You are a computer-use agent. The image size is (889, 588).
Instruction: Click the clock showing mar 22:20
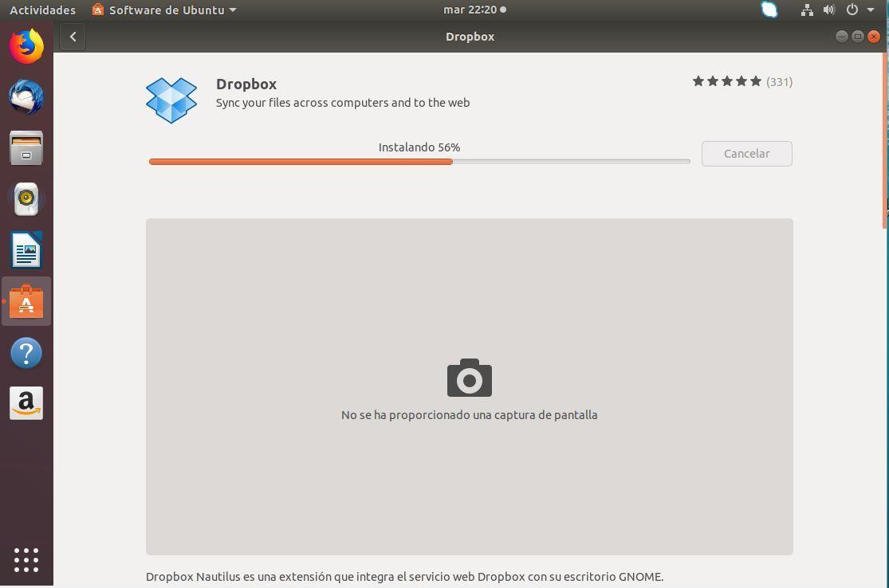[x=470, y=10]
